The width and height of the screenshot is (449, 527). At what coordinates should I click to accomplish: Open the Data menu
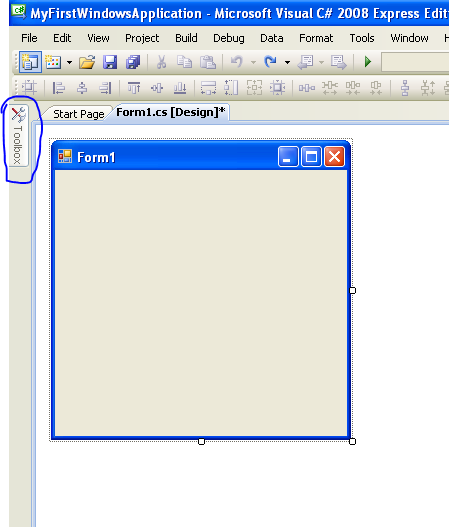(x=272, y=38)
